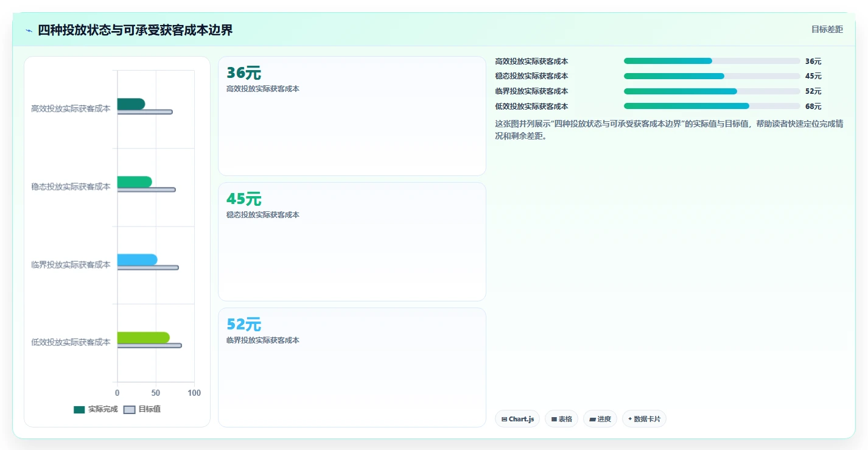Toggle the 目标值 legend item
The width and height of the screenshot is (868, 450).
point(142,409)
